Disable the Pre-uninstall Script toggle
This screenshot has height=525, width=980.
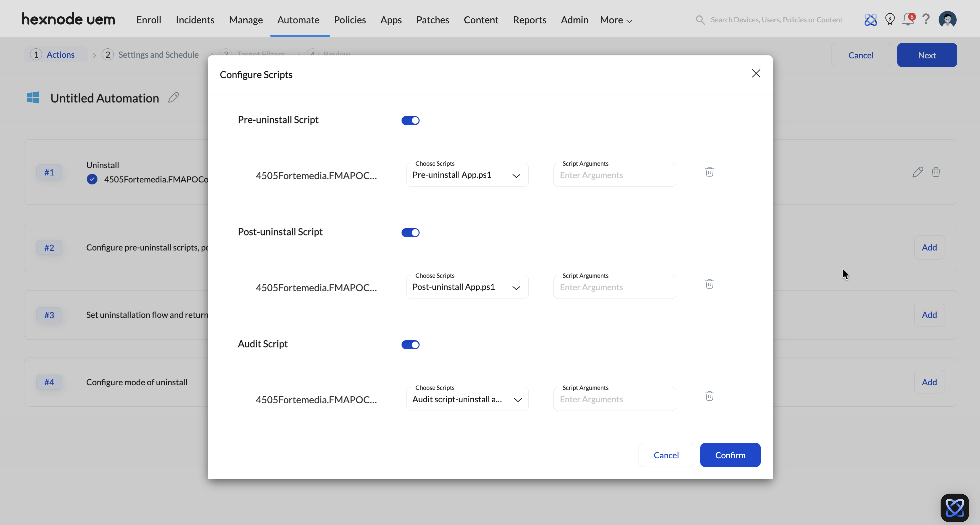pos(410,120)
